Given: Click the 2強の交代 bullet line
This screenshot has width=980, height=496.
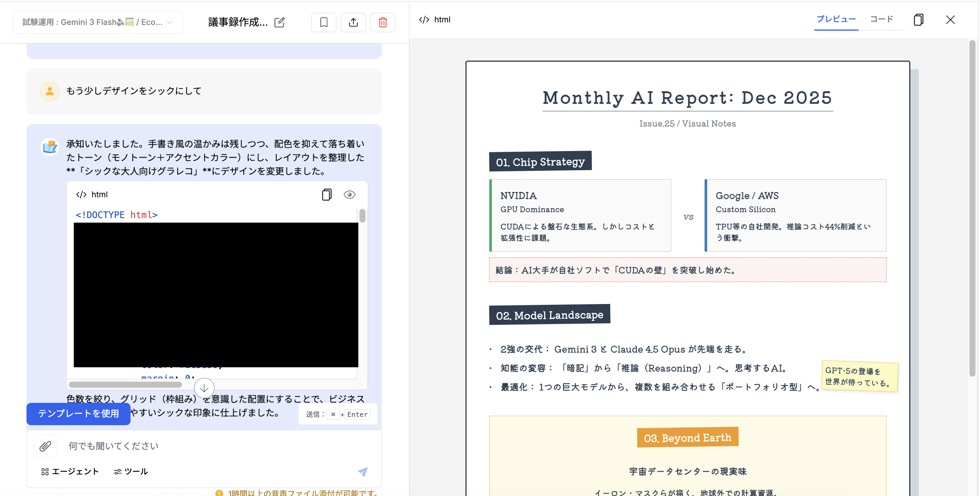Looking at the screenshot, I should coord(624,349).
